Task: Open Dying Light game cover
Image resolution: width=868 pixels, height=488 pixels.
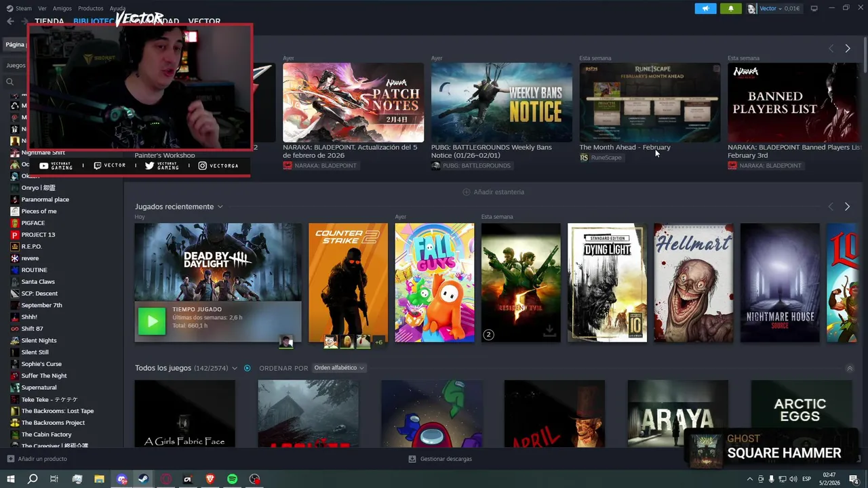Action: coord(607,283)
